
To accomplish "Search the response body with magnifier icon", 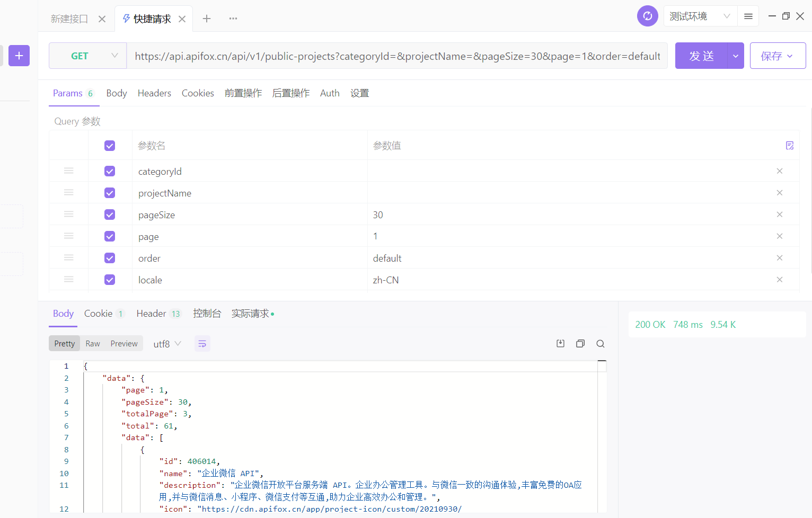I will tap(601, 344).
